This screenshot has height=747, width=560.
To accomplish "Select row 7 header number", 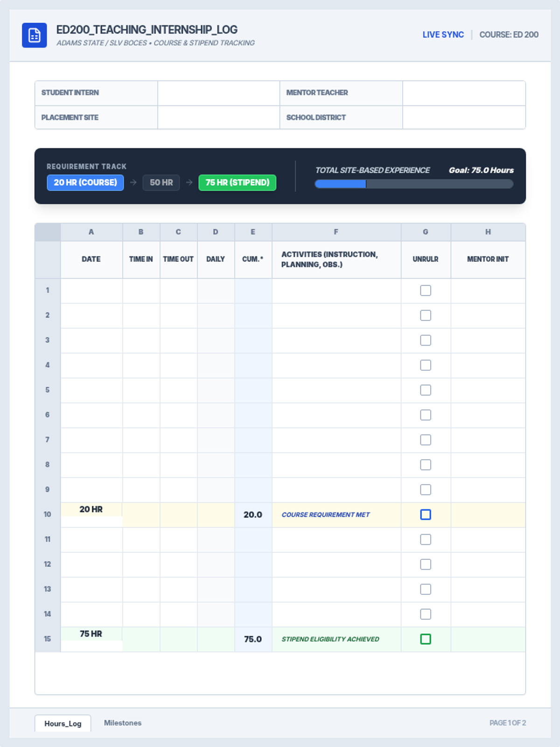I will point(48,440).
